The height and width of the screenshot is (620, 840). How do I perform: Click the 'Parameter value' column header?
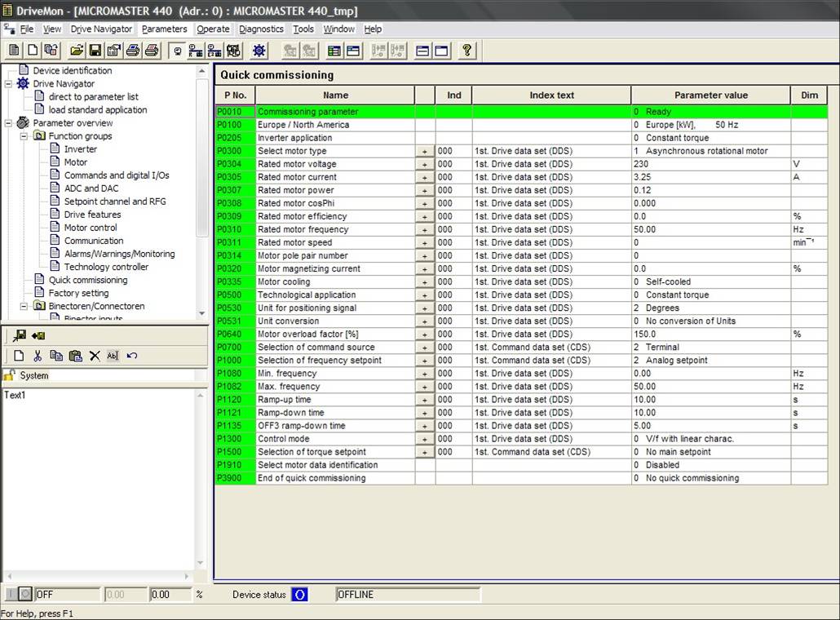711,95
